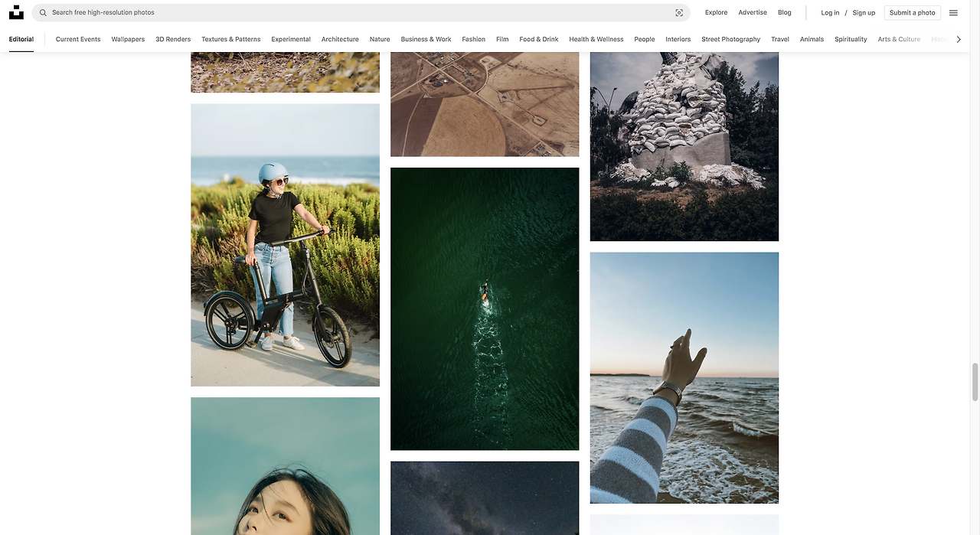Select Architecture category
The height and width of the screenshot is (535, 980).
click(340, 39)
